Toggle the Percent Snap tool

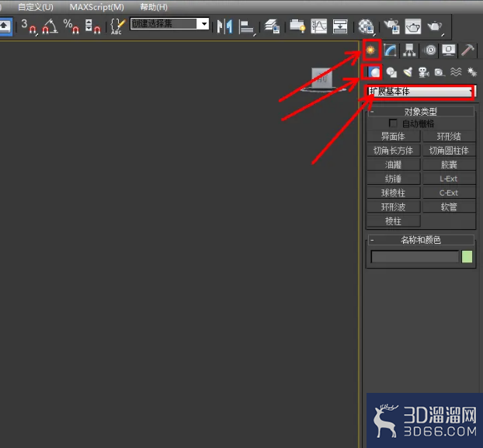tap(71, 26)
